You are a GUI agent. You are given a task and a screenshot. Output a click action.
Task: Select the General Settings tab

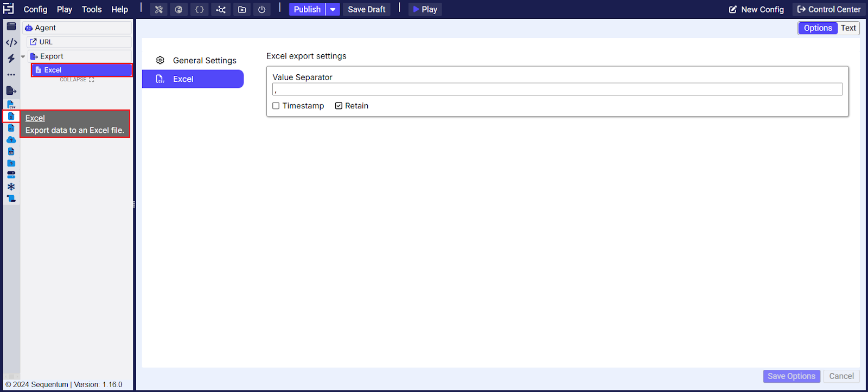(x=204, y=60)
